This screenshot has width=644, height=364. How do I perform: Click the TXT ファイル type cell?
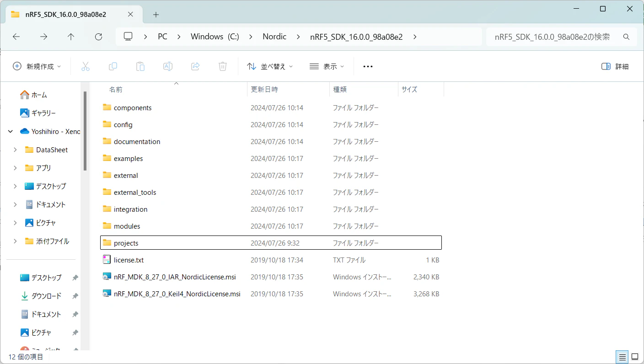pyautogui.click(x=349, y=260)
